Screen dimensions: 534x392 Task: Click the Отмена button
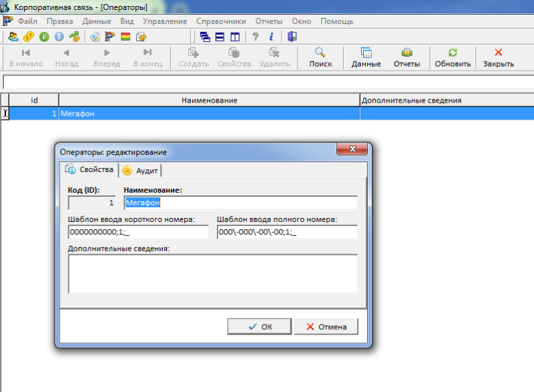(326, 326)
